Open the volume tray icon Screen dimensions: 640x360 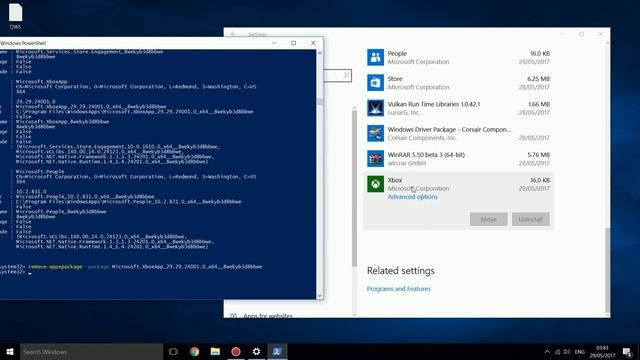(567, 351)
